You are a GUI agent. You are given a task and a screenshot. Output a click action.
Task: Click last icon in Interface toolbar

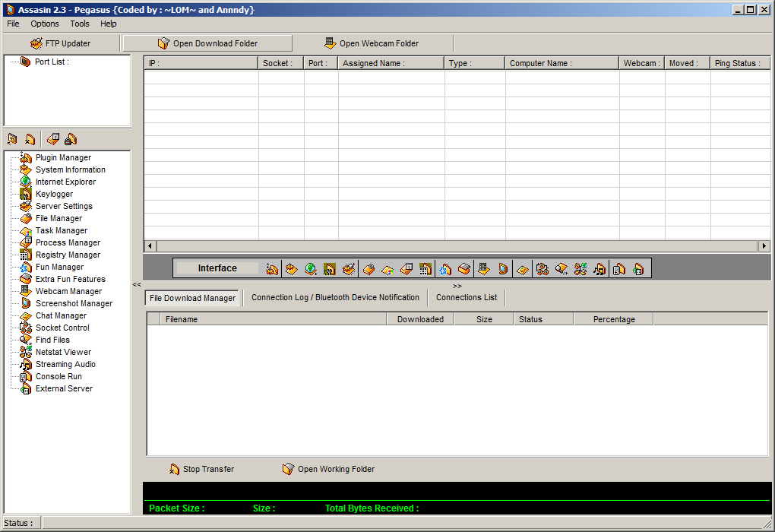[x=638, y=268]
